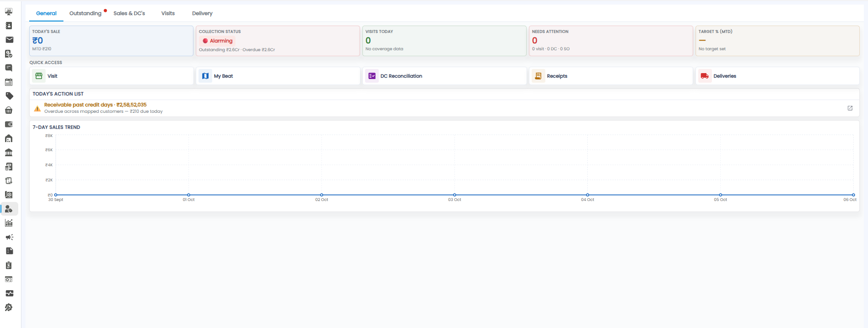Open the activity pulse sidebar icon

tap(9, 293)
